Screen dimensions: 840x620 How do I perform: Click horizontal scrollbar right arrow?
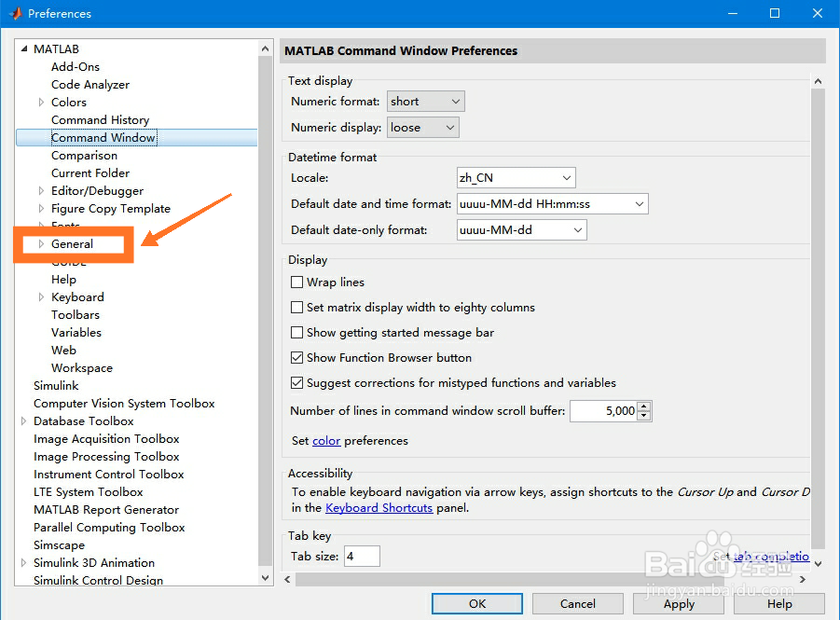803,579
